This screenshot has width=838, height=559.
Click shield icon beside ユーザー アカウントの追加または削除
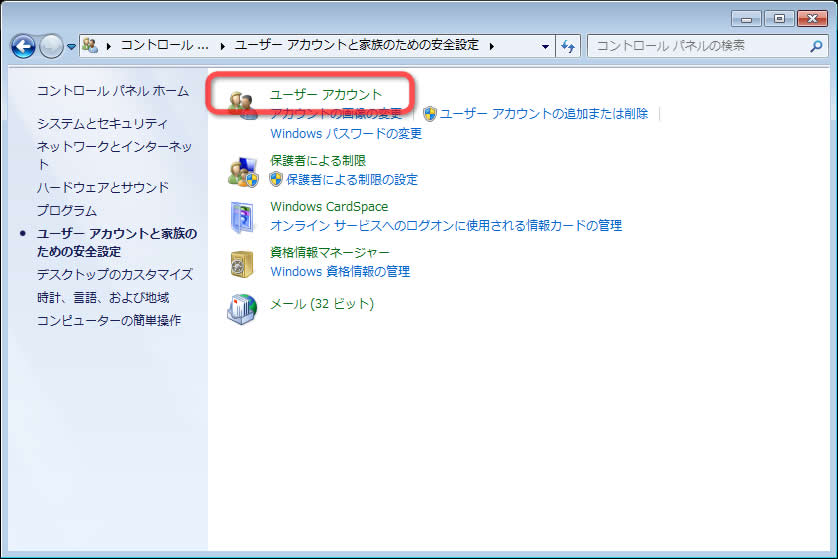[x=430, y=114]
